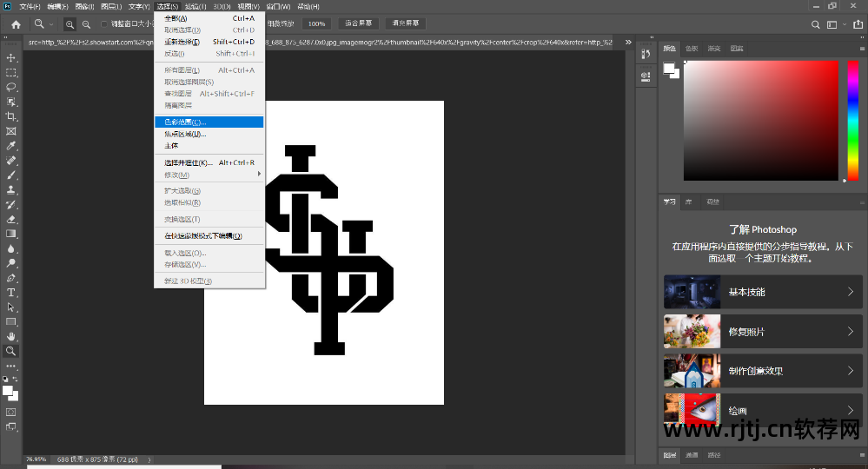This screenshot has height=469, width=868.
Task: Select the Blur tool
Action: coord(11,249)
